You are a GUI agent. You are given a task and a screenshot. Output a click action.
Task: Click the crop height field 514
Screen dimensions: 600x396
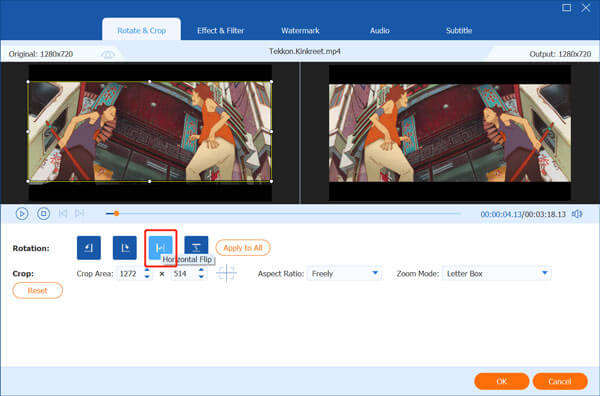point(184,274)
